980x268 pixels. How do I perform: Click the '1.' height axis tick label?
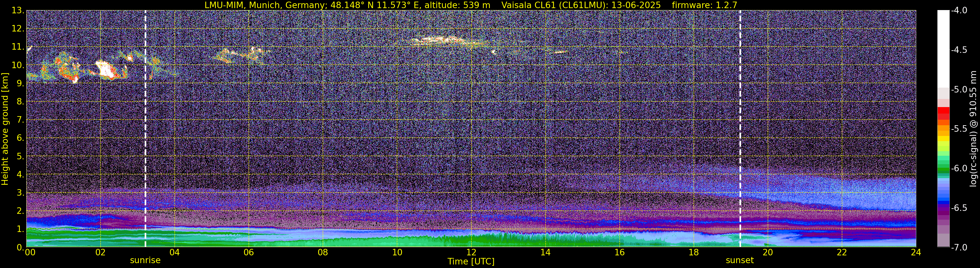coord(20,229)
